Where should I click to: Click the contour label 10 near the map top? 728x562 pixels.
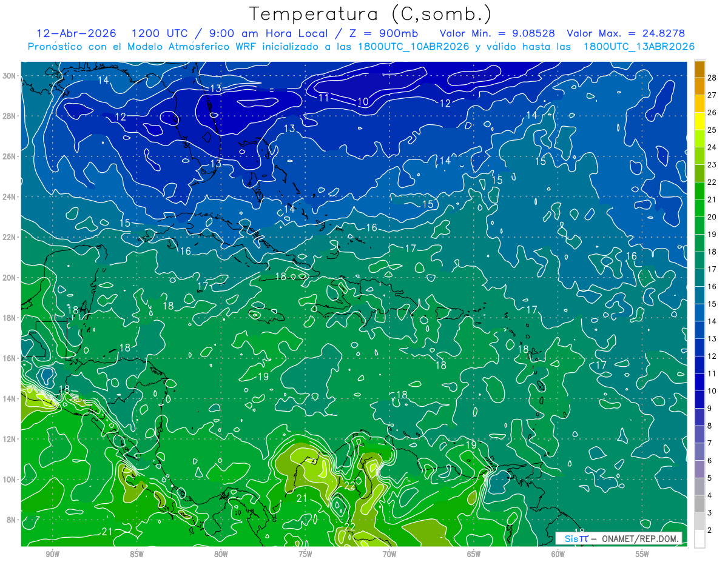363,102
